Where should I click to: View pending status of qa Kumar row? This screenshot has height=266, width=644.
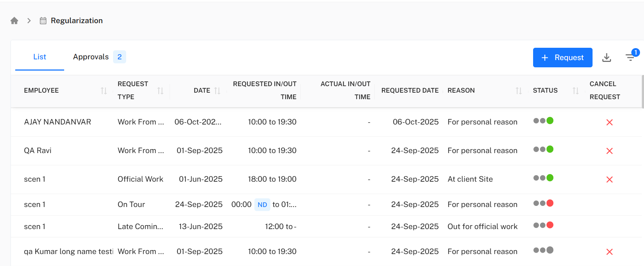point(543,250)
